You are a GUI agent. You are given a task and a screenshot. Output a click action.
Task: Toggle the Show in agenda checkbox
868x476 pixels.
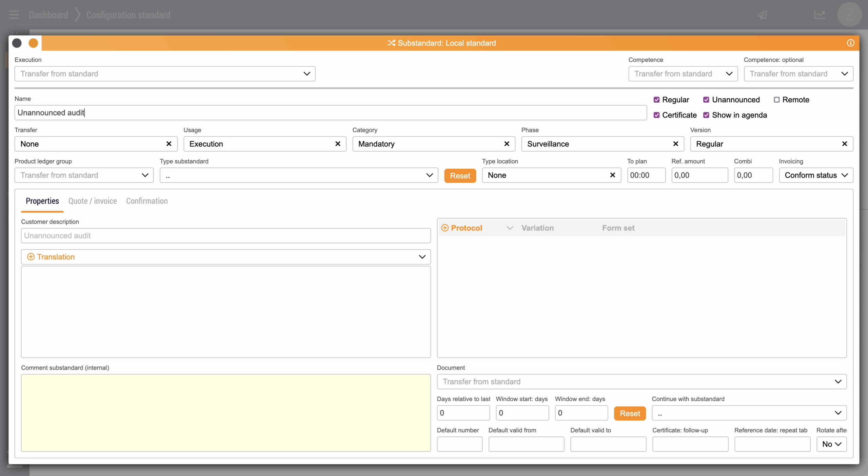point(706,115)
